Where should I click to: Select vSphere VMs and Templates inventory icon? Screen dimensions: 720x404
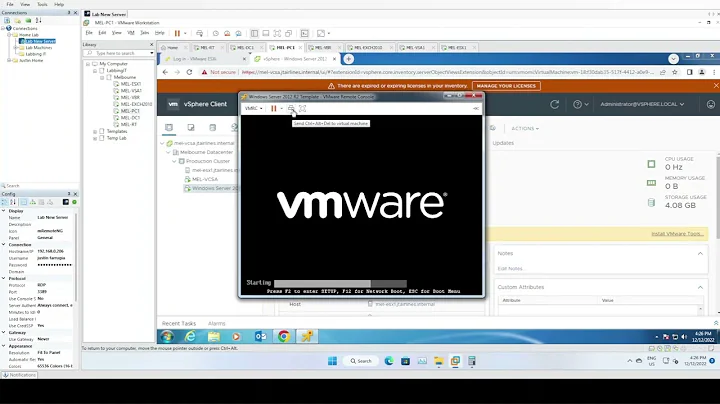point(191,128)
